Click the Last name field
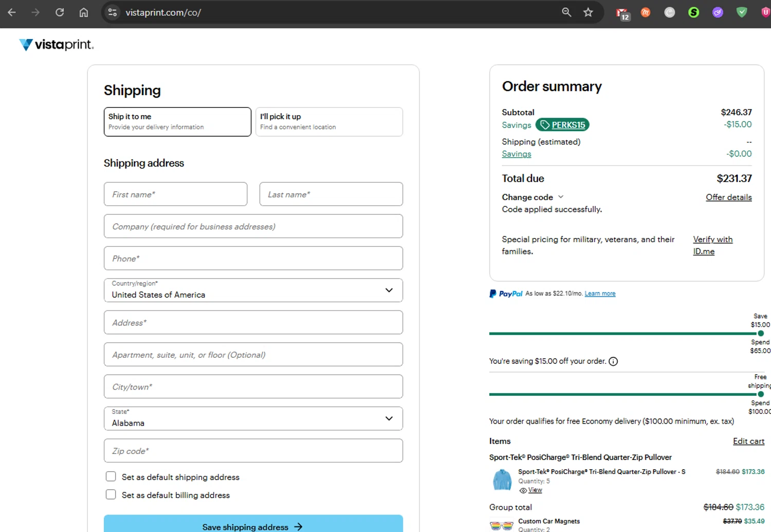The image size is (771, 532). [x=331, y=194]
